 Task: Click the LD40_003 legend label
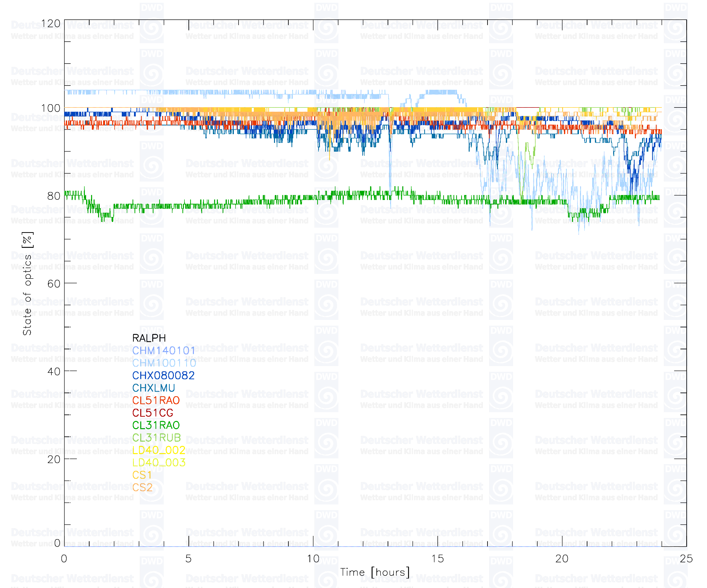158,463
